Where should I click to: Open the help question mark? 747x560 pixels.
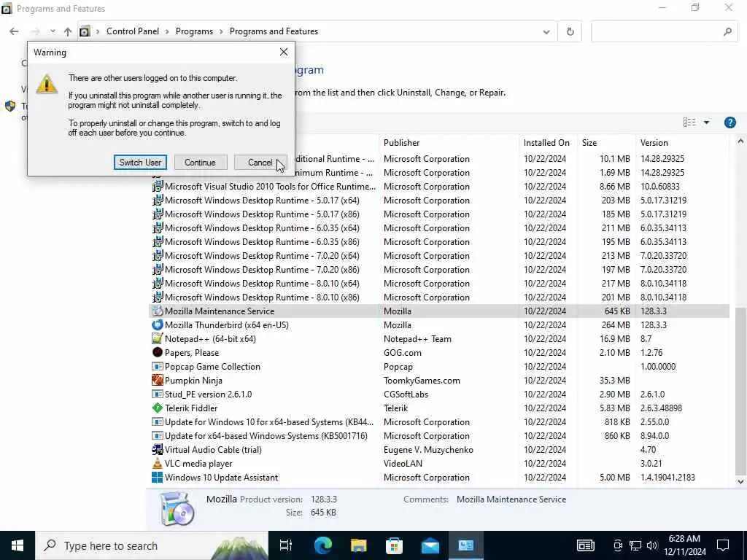click(729, 122)
